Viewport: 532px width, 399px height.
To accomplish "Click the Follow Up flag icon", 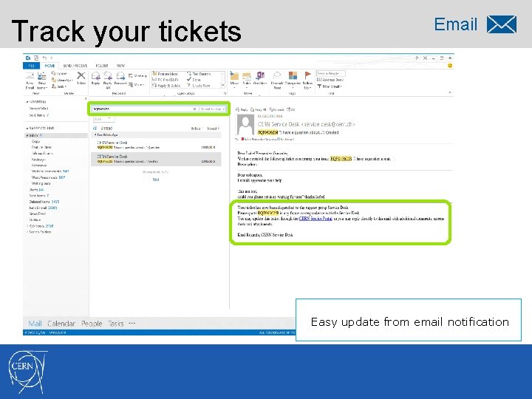I will click(x=307, y=75).
